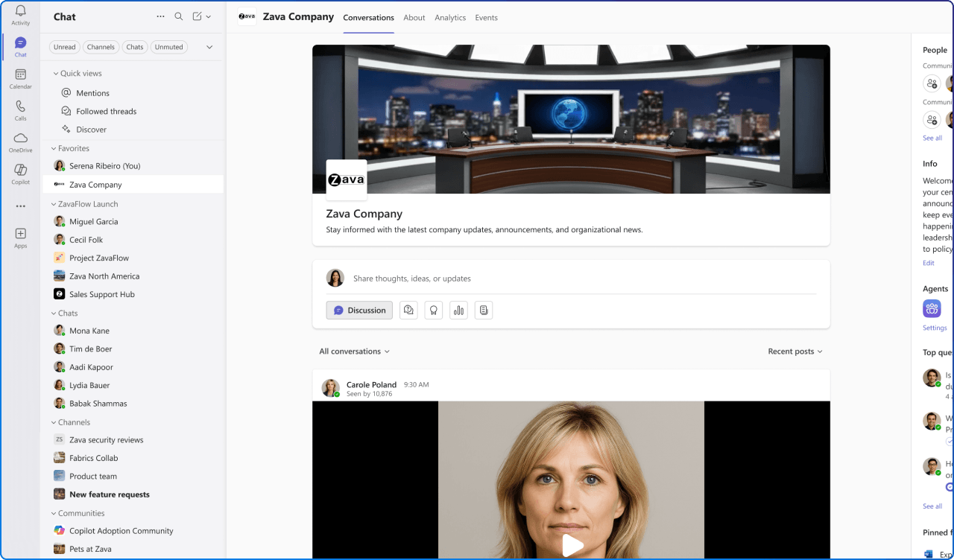The width and height of the screenshot is (954, 560).
Task: Open Chat header more options ellipsis
Action: pyautogui.click(x=160, y=16)
